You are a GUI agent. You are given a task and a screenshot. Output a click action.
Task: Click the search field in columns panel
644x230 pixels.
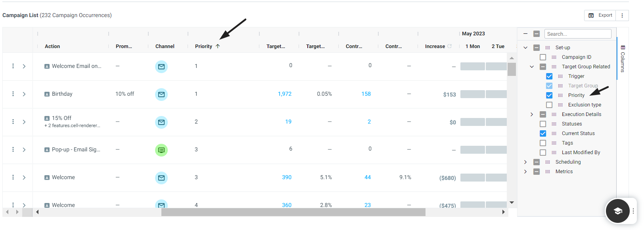(x=578, y=34)
